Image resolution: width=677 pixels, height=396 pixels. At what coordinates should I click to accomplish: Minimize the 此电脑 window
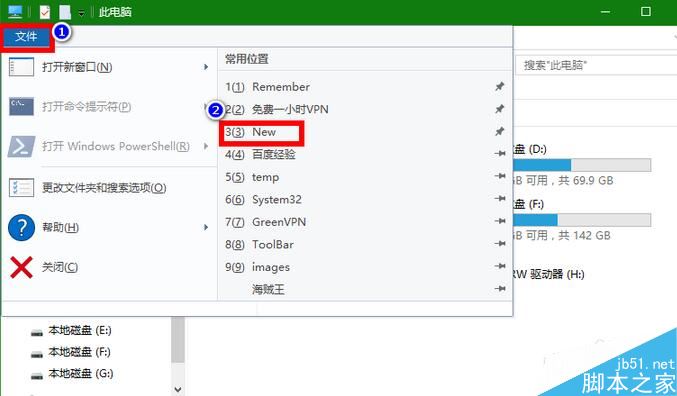(606, 12)
